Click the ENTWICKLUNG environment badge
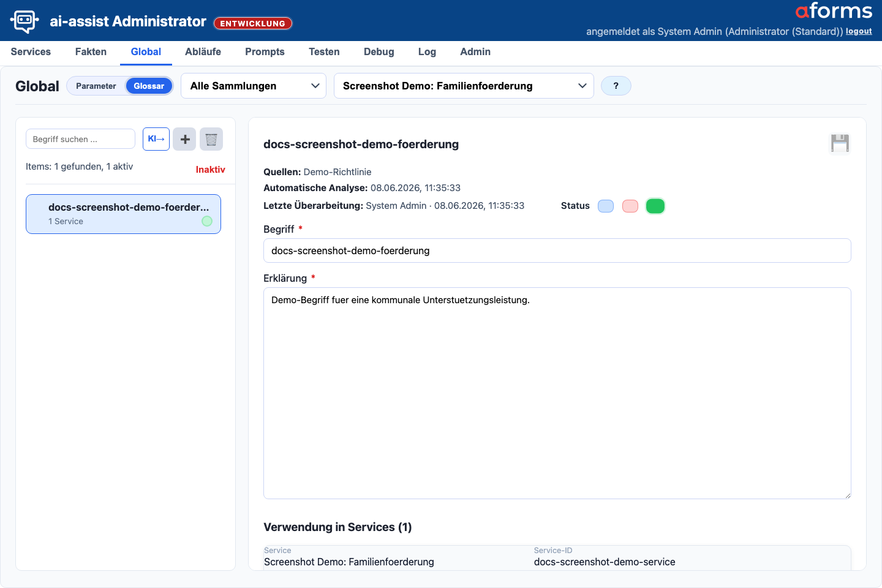882x588 pixels. coord(253,23)
